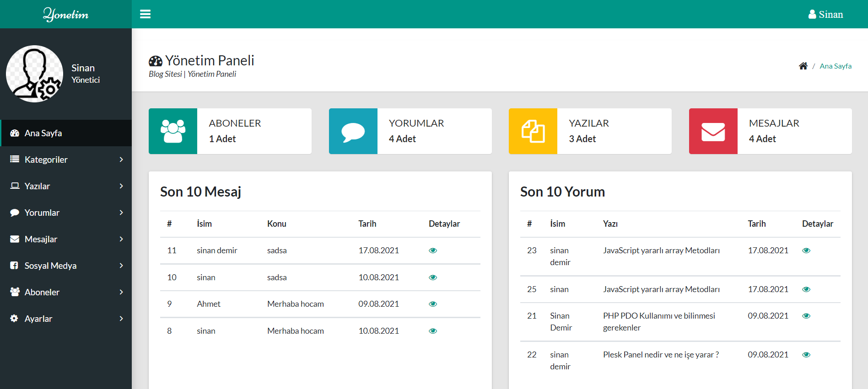
Task: Click the MESAJLAR card label
Action: (774, 123)
